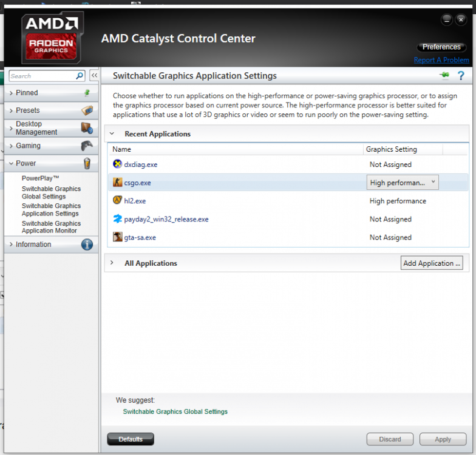The image size is (476, 455).
Task: Click High performance setting for hl2.exe
Action: pos(398,201)
